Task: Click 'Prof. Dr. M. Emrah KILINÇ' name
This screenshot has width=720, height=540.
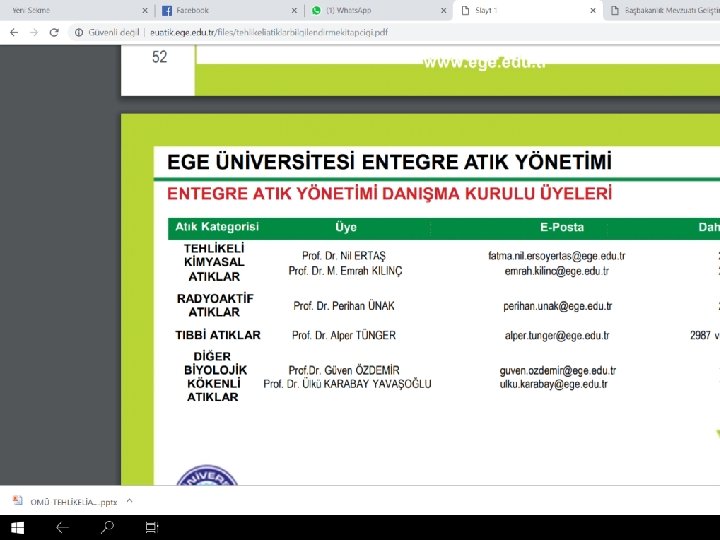Action: coord(345,271)
